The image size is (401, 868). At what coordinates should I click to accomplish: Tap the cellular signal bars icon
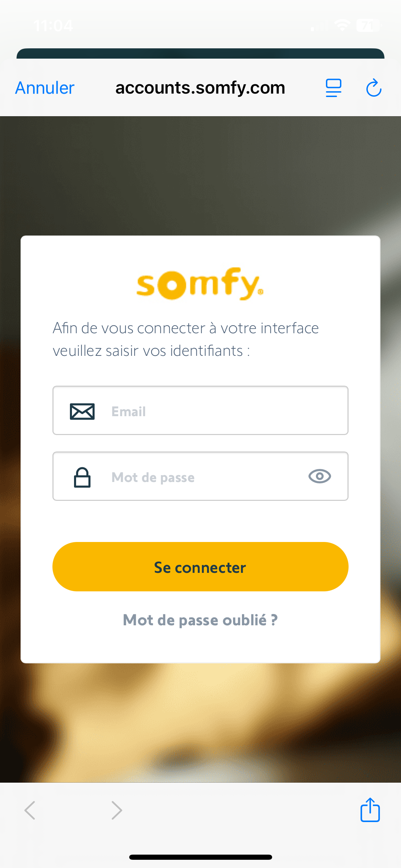[x=319, y=26]
